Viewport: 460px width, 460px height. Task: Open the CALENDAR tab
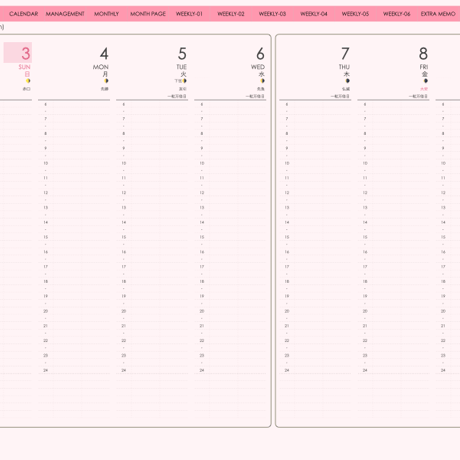[24, 14]
